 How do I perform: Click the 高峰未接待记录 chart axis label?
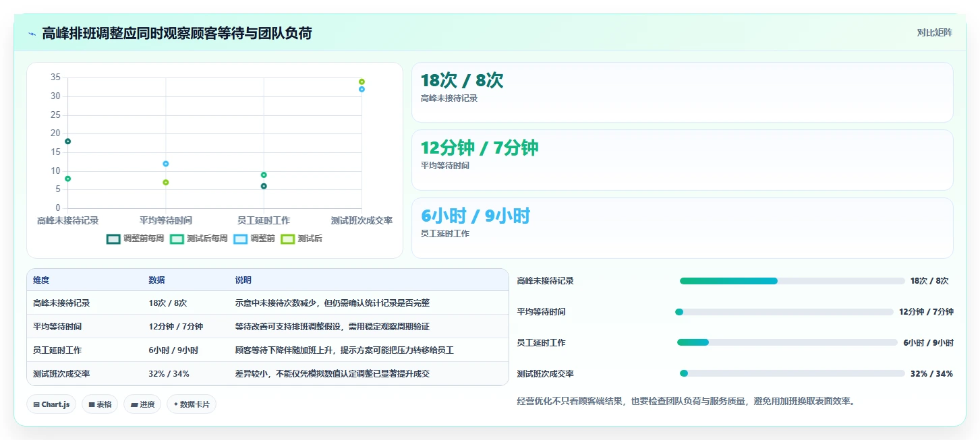[67, 220]
